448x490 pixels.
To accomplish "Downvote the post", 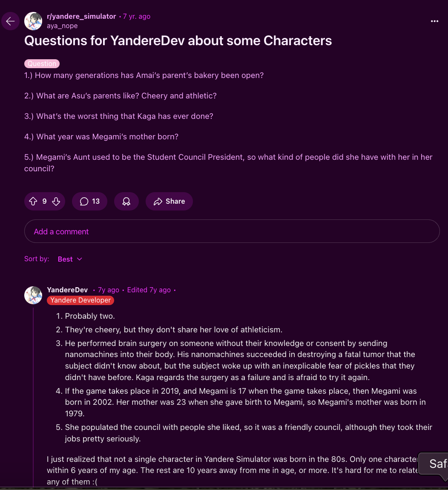I will (x=56, y=202).
